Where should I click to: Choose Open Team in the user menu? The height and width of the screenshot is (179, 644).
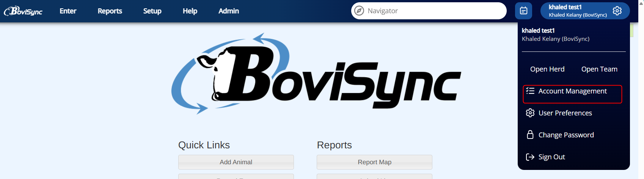tap(599, 69)
